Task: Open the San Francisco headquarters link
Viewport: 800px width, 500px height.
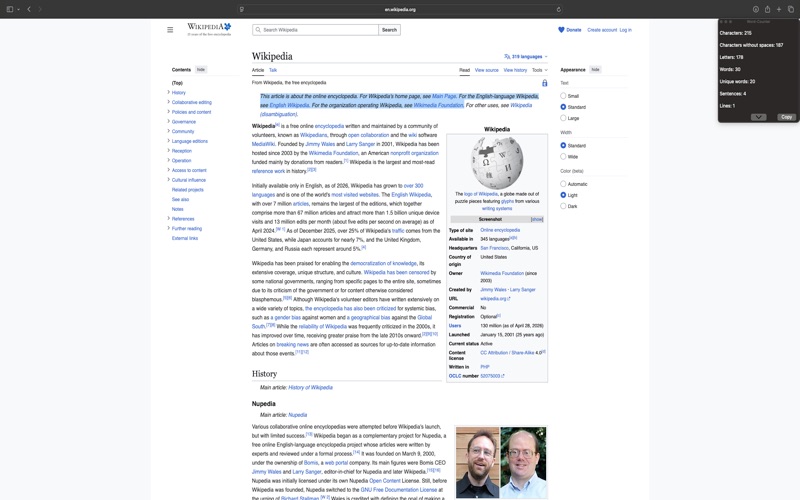Action: click(494, 248)
